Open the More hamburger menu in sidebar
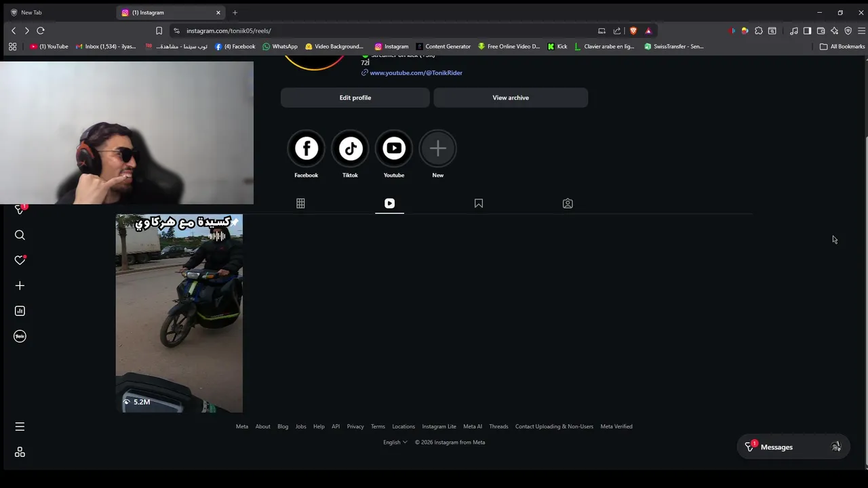 tap(20, 426)
